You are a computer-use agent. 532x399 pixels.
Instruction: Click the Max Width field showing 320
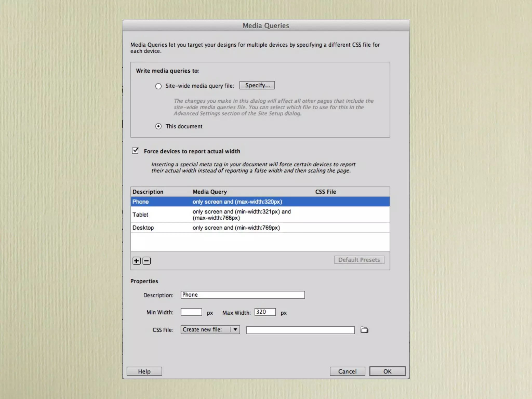pyautogui.click(x=265, y=312)
